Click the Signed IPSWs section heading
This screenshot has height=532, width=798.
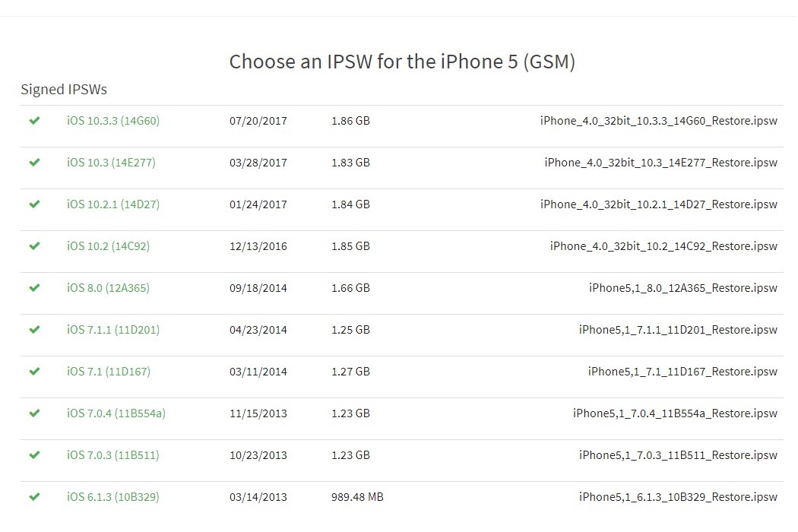64,89
